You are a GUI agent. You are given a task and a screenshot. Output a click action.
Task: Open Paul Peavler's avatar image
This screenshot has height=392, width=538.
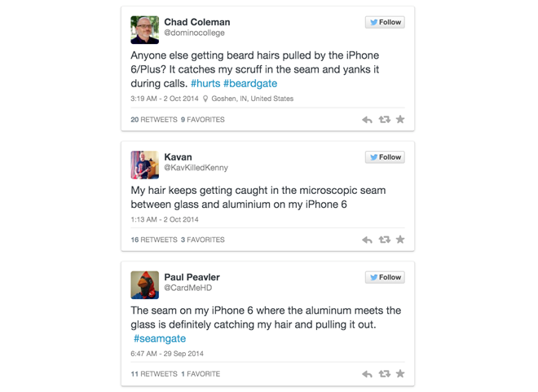(144, 285)
